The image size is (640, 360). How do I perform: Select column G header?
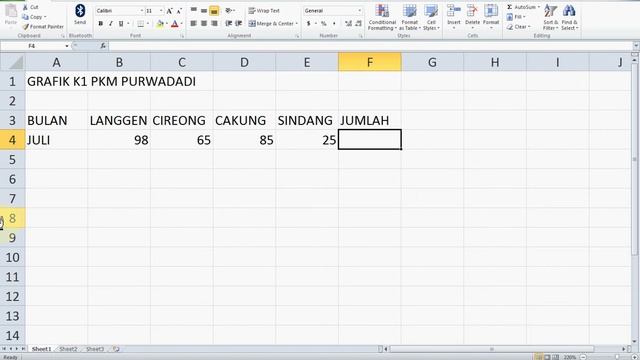432,62
